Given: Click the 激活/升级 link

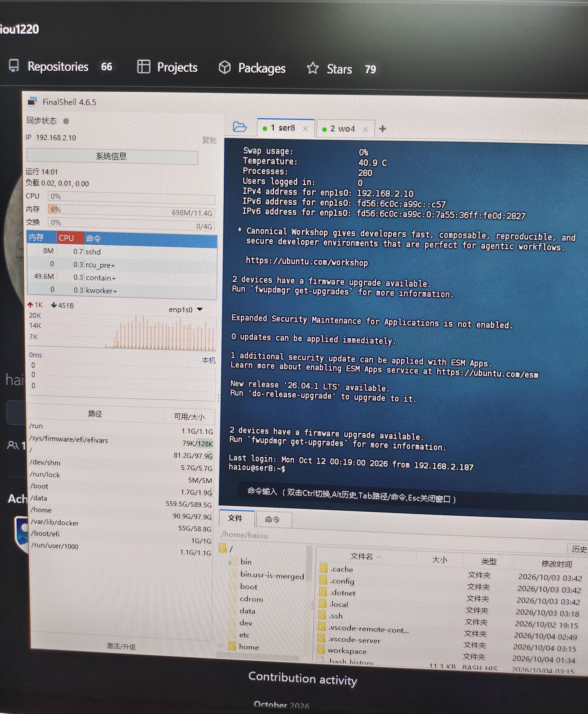Looking at the screenshot, I should (121, 646).
